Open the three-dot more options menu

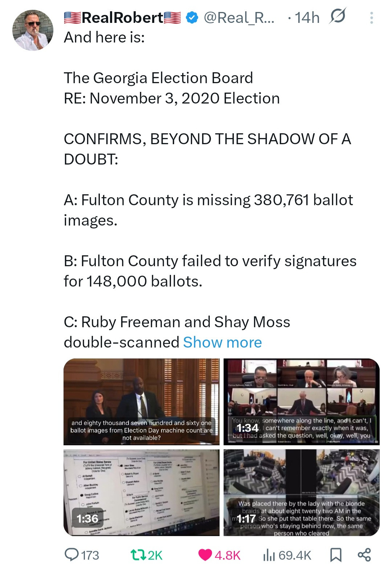(371, 18)
